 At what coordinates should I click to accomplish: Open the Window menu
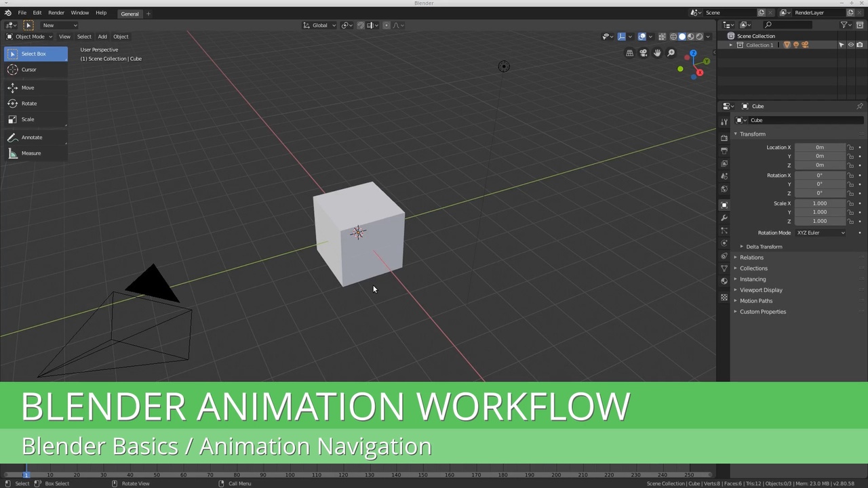coord(79,13)
